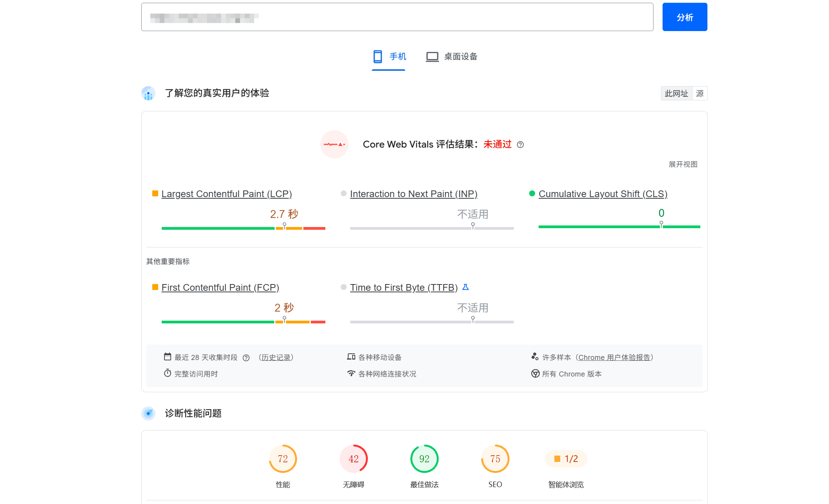The width and height of the screenshot is (829, 504).
Task: Click the 92 最佳做法 score gauge
Action: pos(425,459)
